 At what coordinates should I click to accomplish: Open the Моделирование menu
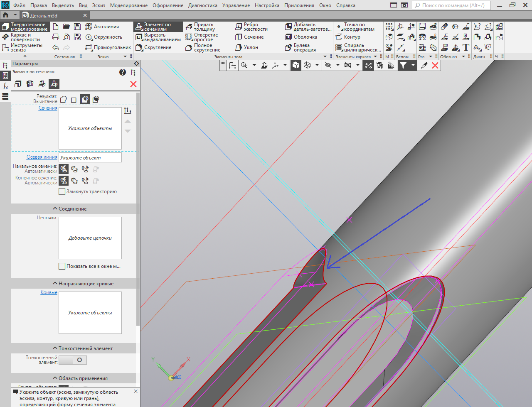[x=128, y=5]
